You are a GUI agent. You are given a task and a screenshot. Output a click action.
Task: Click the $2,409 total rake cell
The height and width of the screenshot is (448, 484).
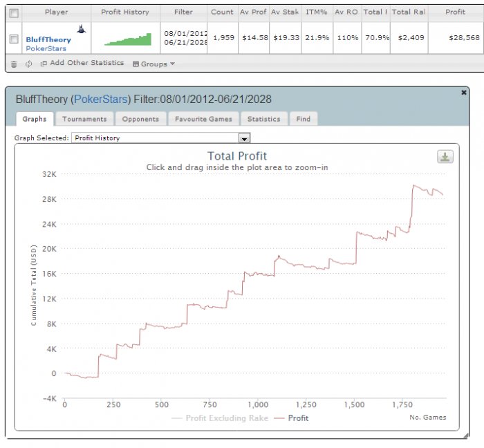click(x=411, y=37)
